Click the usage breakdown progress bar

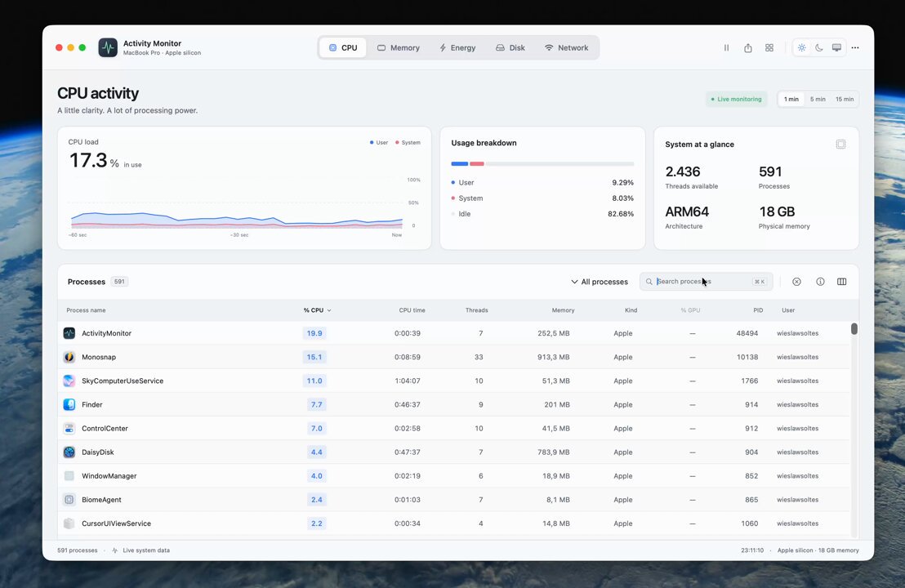(542, 164)
